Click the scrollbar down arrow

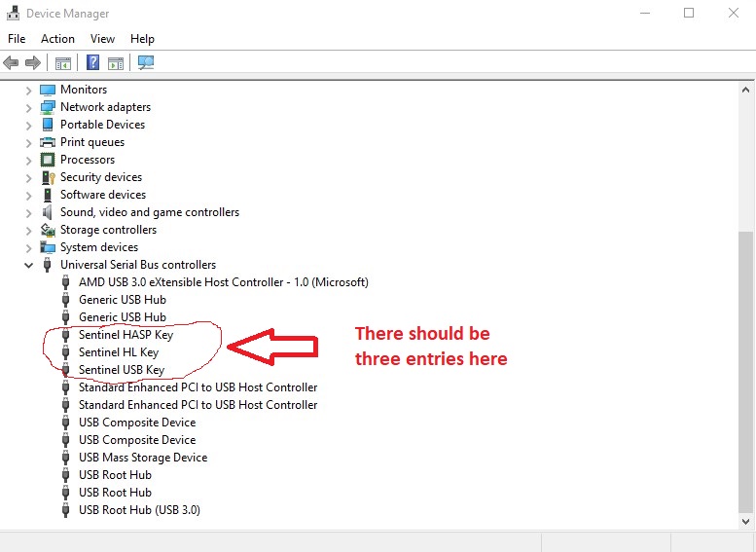click(x=745, y=521)
